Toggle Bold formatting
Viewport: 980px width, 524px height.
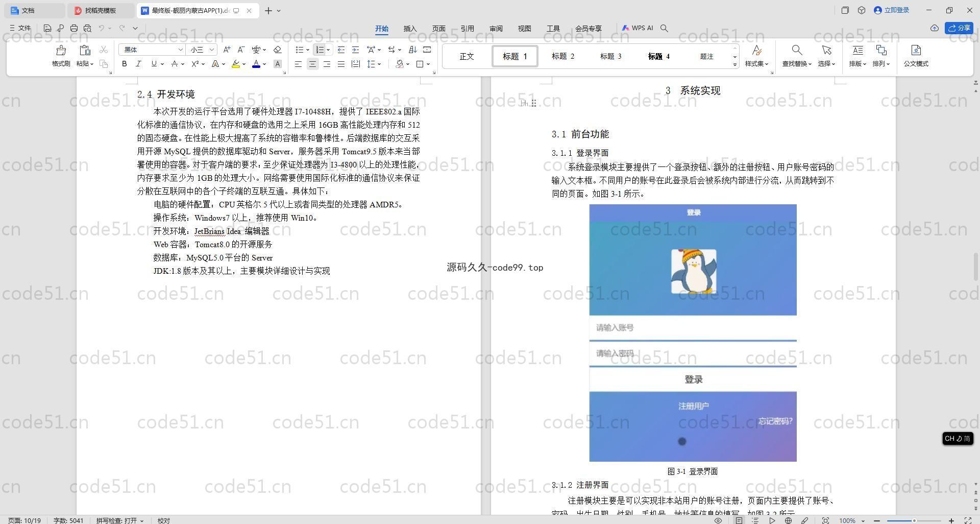coord(124,64)
